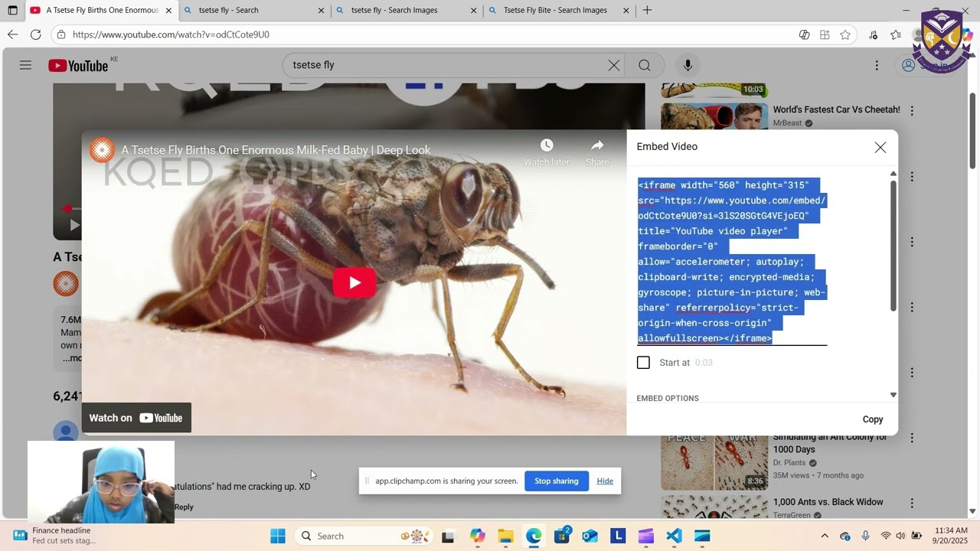Hide the screen sharing notification bar

[605, 481]
